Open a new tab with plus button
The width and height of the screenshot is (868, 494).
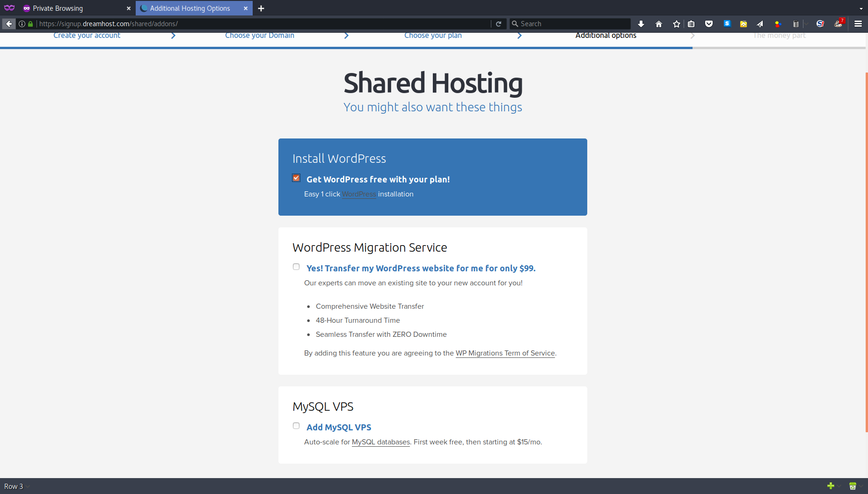point(261,8)
